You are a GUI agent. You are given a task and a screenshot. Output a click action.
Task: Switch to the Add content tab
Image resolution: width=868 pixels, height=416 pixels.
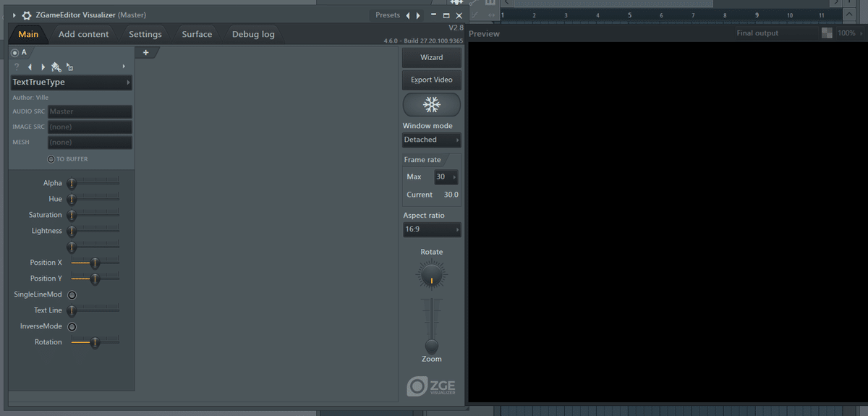coord(83,34)
